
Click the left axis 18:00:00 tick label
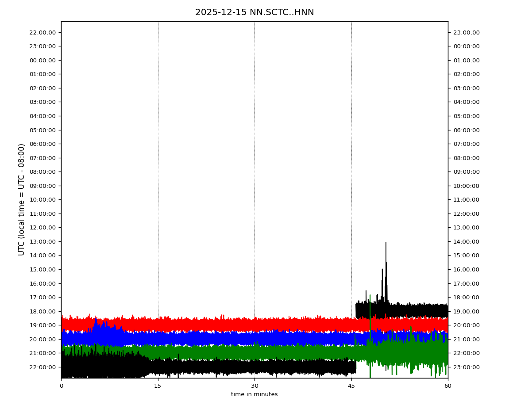pos(42,311)
